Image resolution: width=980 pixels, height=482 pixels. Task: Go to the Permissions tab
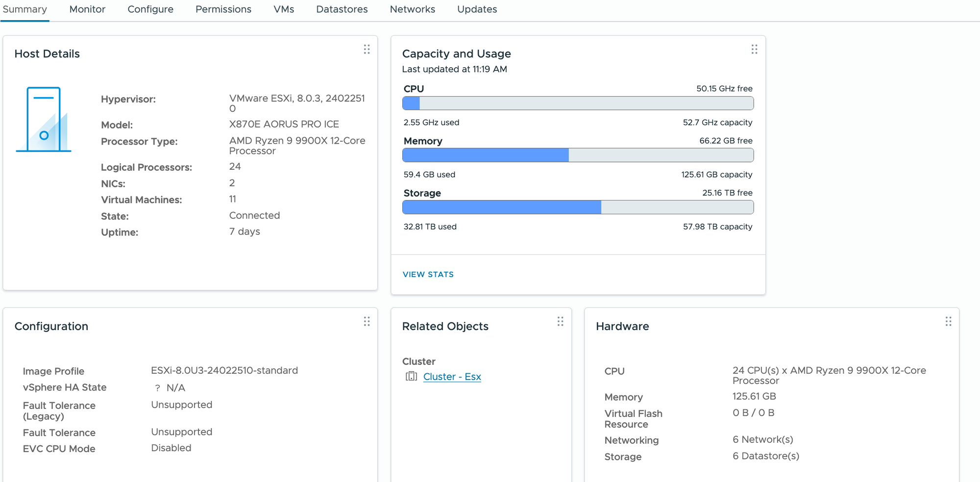point(223,9)
